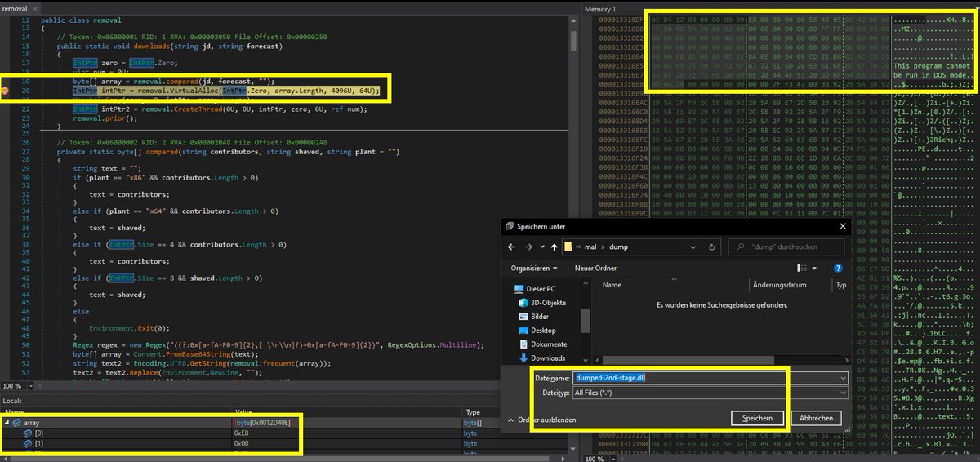Change the file list view layout icon
This screenshot has height=462, width=980.
click(801, 268)
